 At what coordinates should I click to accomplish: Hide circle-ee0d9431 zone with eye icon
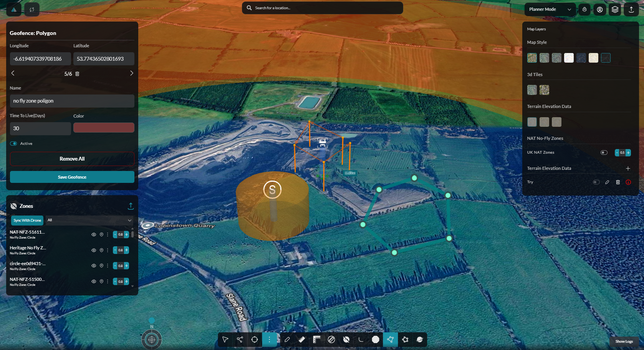point(94,266)
